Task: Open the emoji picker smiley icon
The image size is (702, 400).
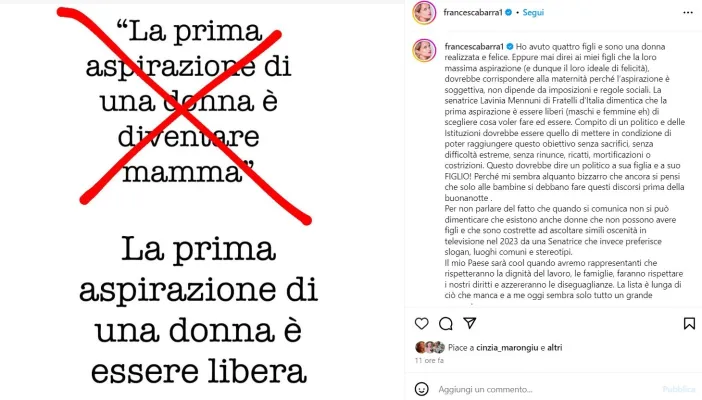Action: (421, 389)
